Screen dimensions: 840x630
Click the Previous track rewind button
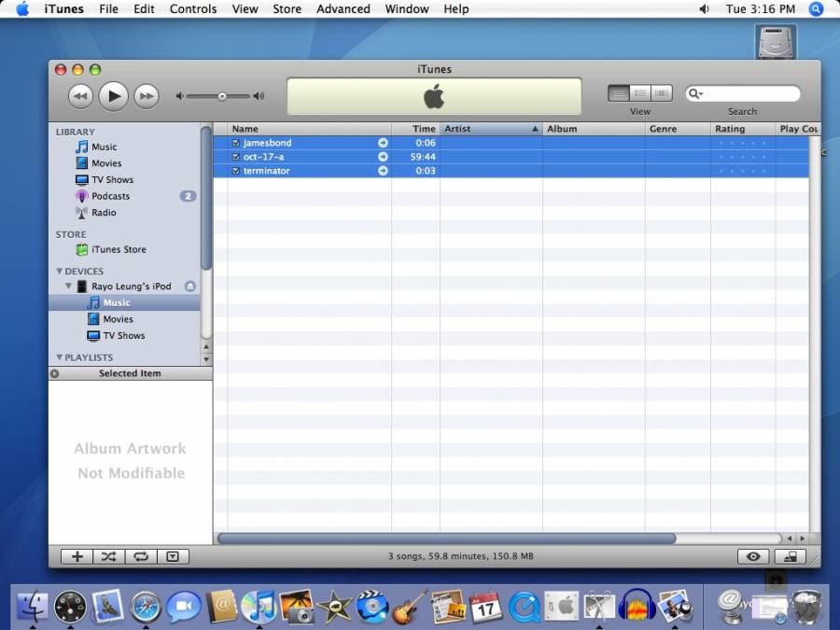click(80, 96)
